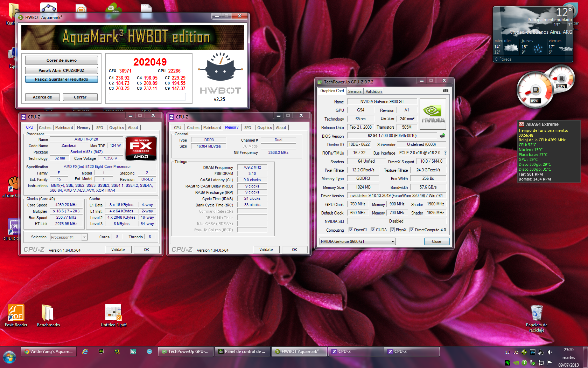Open the GPU selector dropdown NVIDIA GeForce 9600 GT
The width and height of the screenshot is (588, 368).
(357, 241)
